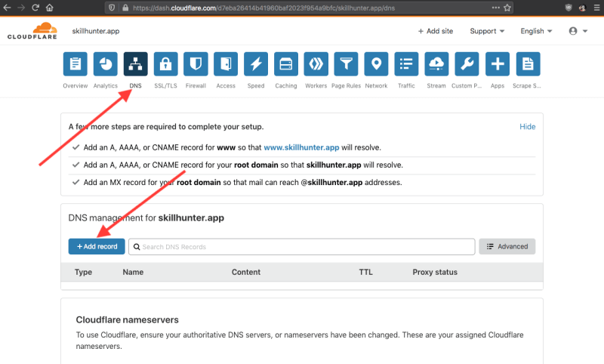This screenshot has width=604, height=364.
Task: Open the Traffic list icon
Action: [x=406, y=64]
